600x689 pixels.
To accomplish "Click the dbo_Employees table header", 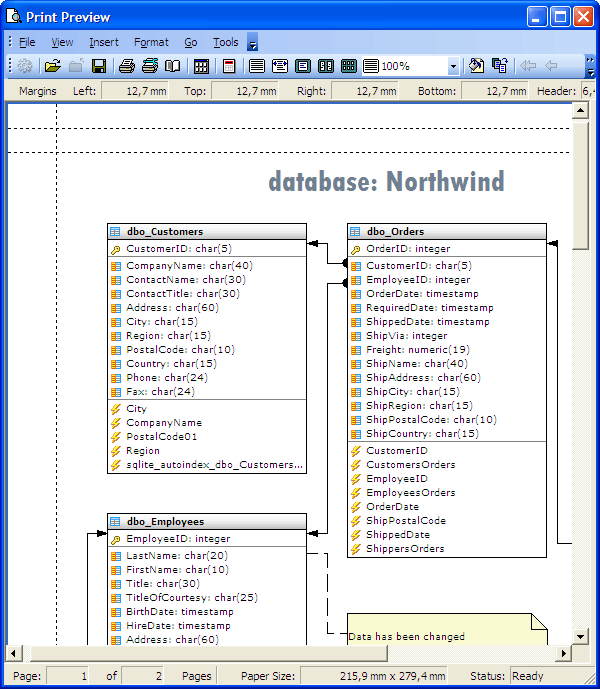I will click(x=207, y=522).
